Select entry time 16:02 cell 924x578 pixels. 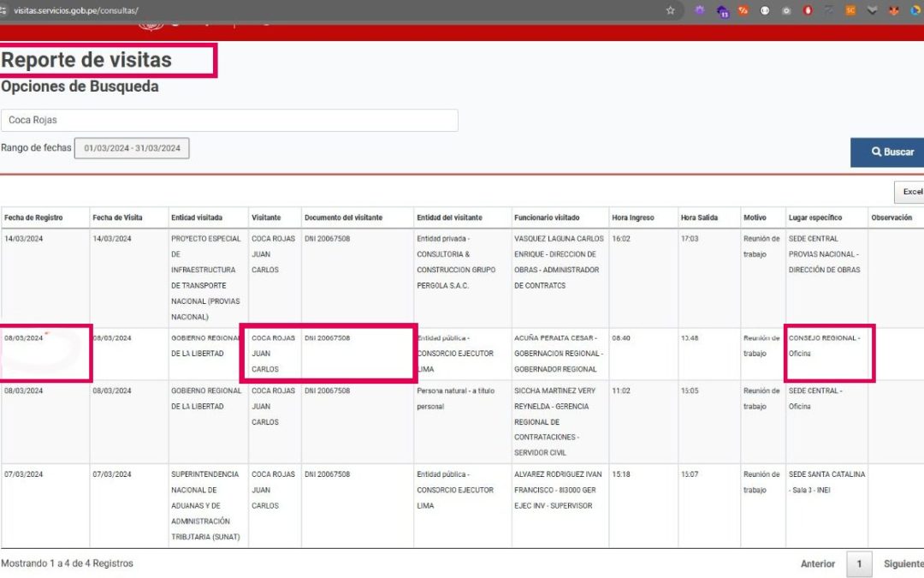click(x=643, y=277)
